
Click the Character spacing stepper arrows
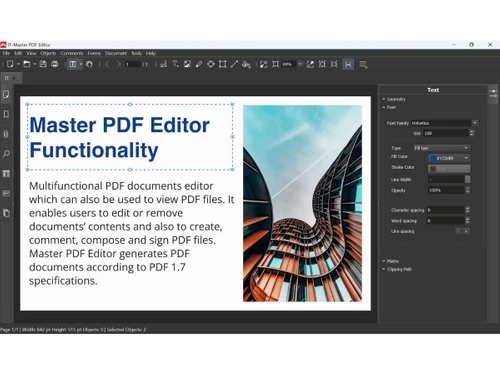(467, 210)
